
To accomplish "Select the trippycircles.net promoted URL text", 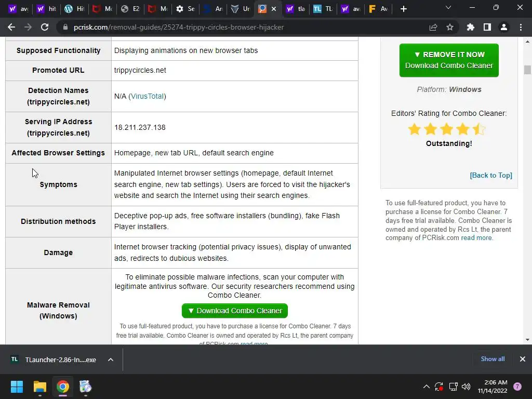I will 140,70.
